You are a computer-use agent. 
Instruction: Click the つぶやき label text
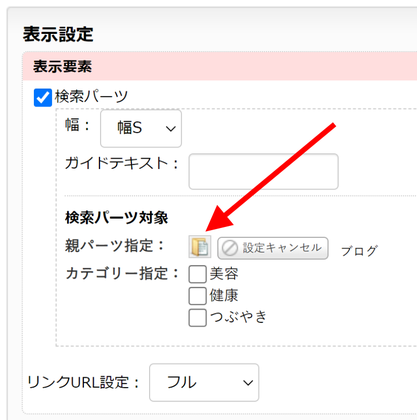(238, 317)
